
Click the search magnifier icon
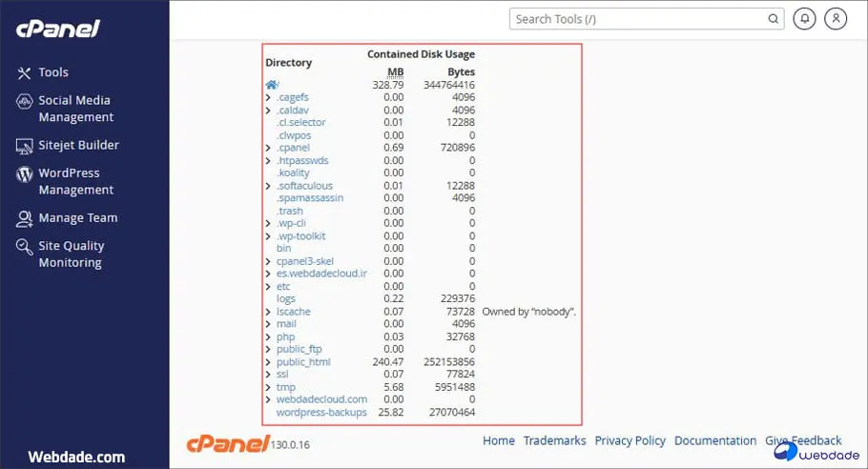774,19
